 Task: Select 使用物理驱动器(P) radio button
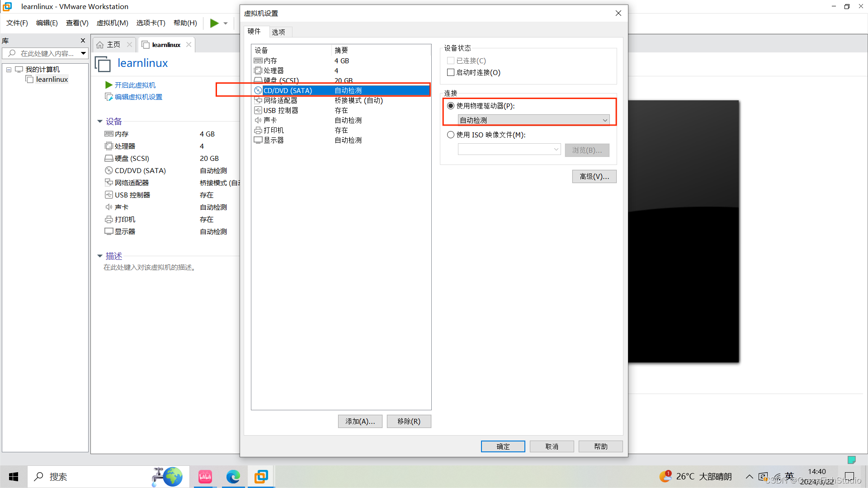click(x=451, y=106)
